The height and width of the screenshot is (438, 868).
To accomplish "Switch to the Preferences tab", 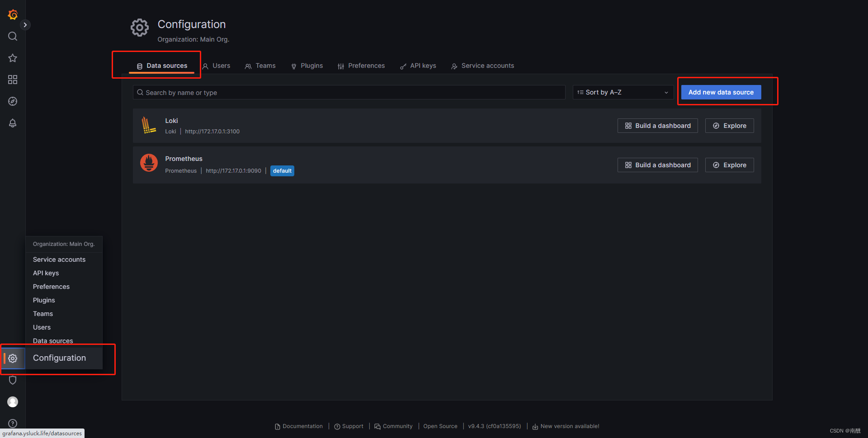I will click(x=361, y=66).
